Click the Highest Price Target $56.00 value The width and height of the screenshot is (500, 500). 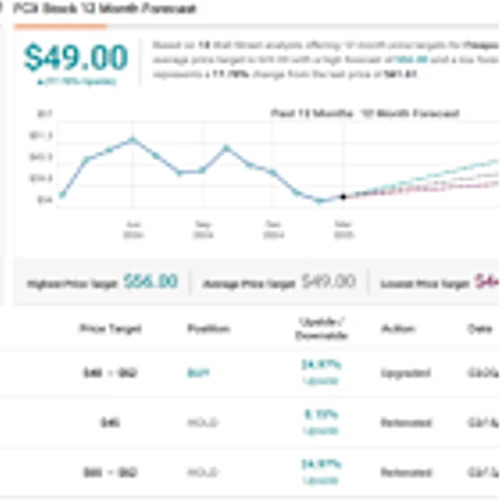pyautogui.click(x=151, y=282)
